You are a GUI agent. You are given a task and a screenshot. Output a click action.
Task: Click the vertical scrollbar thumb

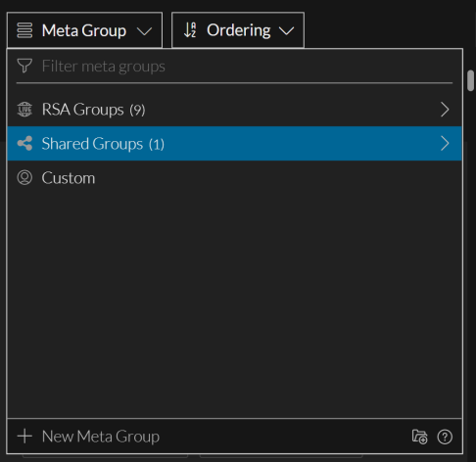coord(470,80)
